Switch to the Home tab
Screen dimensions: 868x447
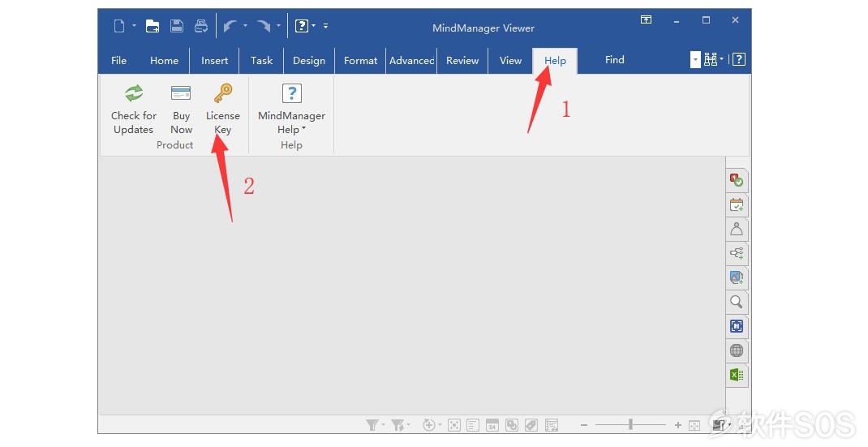pyautogui.click(x=164, y=60)
